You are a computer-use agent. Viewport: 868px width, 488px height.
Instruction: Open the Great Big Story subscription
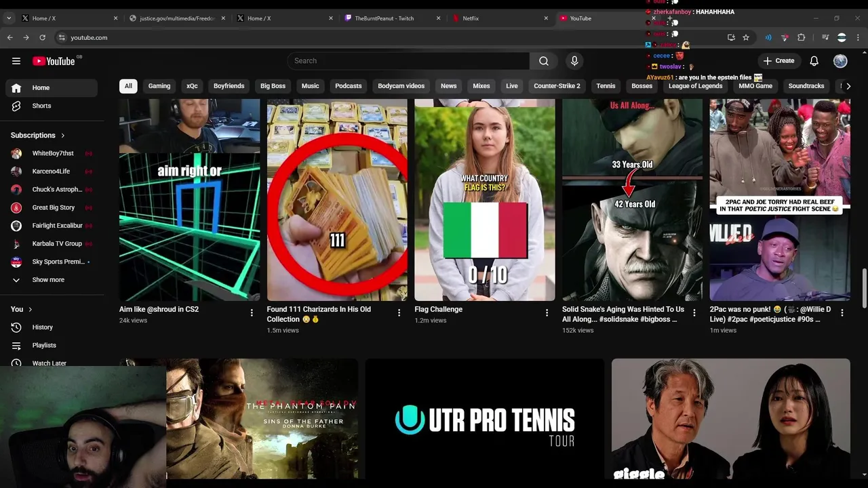(x=52, y=207)
